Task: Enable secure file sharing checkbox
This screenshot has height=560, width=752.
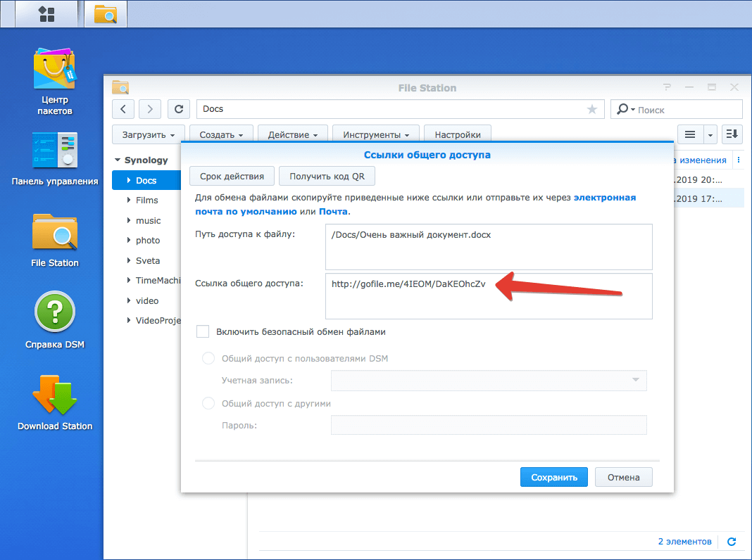Action: (x=203, y=331)
